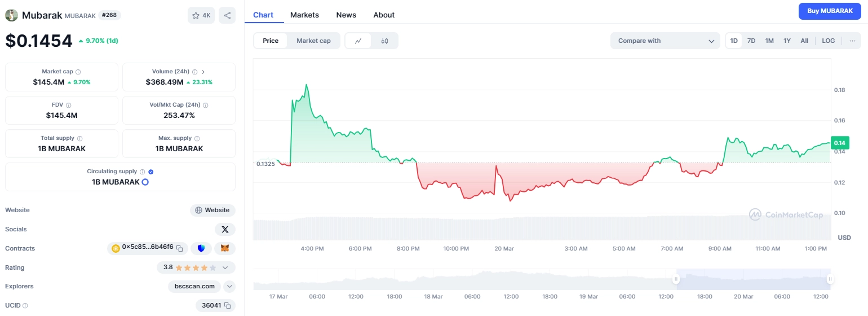The width and height of the screenshot is (868, 316).
Task: Click the circulating supply progress ring
Action: 145,182
